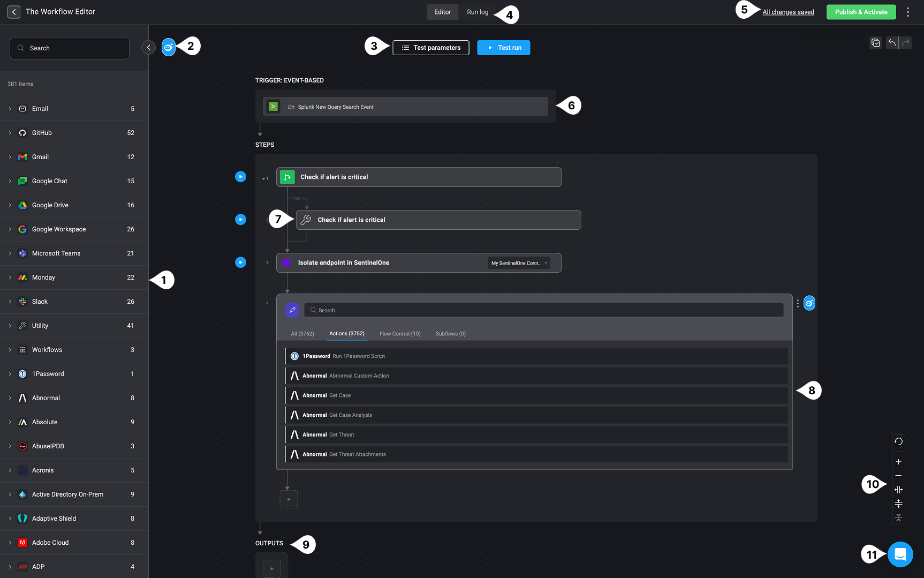Choose Abnormal Get Threat Attachments action
Image resolution: width=924 pixels, height=578 pixels.
click(536, 454)
